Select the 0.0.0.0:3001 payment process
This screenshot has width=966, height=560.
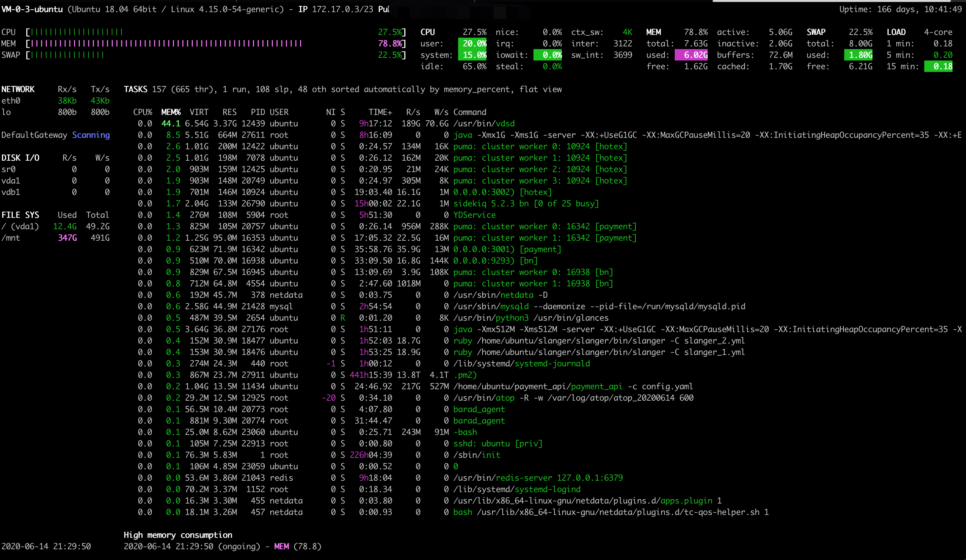tap(349, 249)
